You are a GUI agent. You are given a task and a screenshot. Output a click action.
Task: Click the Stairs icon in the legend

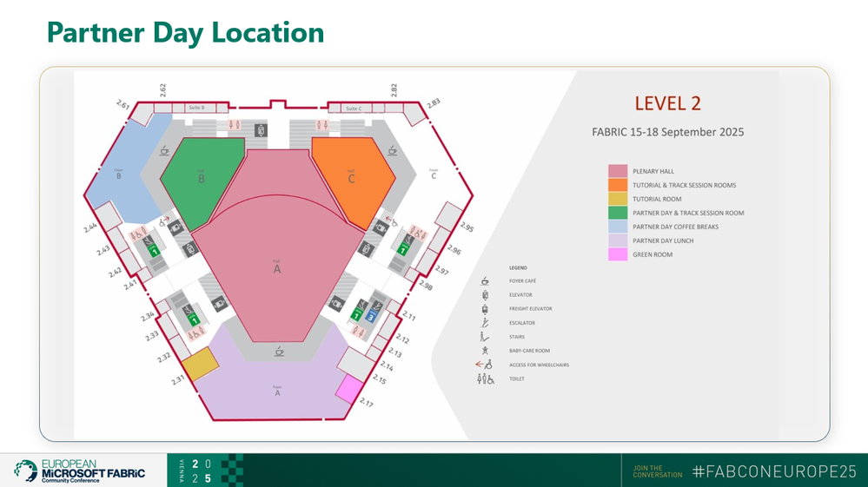(484, 337)
